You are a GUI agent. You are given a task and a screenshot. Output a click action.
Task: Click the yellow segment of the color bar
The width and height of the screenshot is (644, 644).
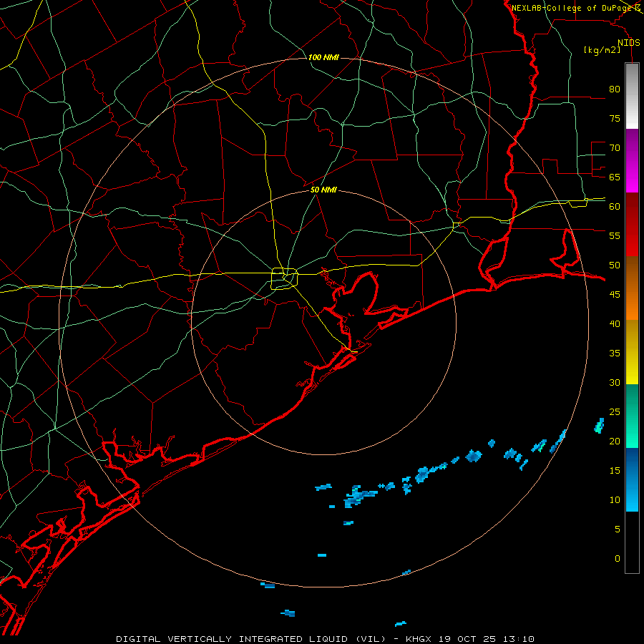coord(632,352)
